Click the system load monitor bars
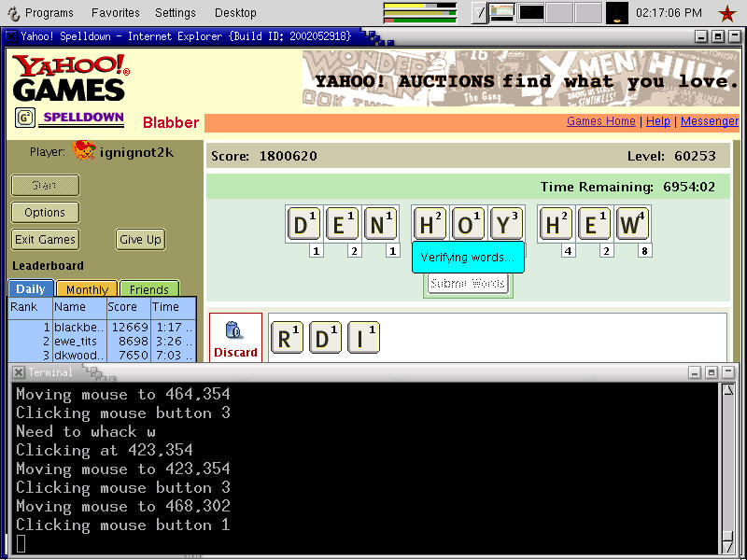Viewport: 747px width, 560px height. point(419,13)
